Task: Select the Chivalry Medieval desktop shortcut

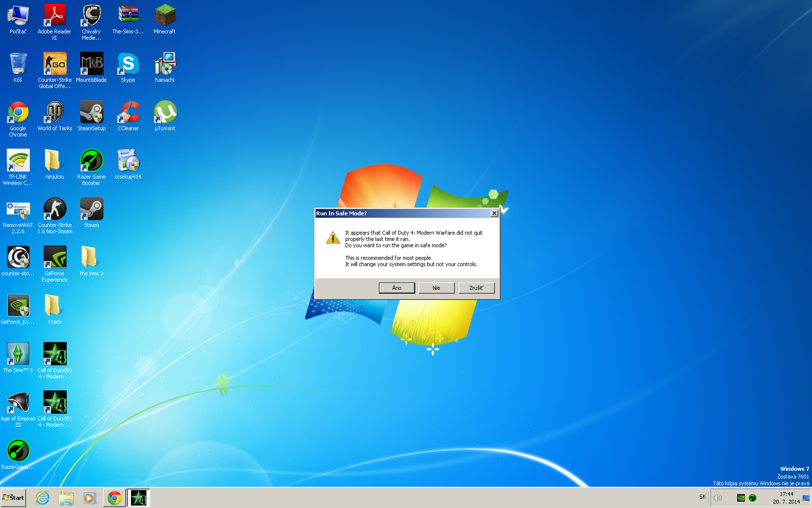Action: (x=91, y=22)
